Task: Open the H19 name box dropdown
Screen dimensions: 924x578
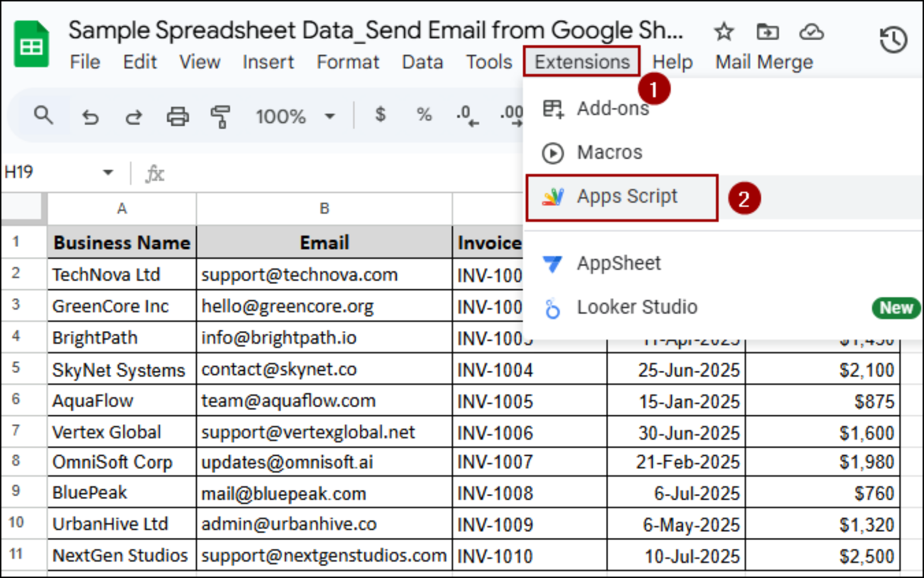Action: click(x=108, y=172)
